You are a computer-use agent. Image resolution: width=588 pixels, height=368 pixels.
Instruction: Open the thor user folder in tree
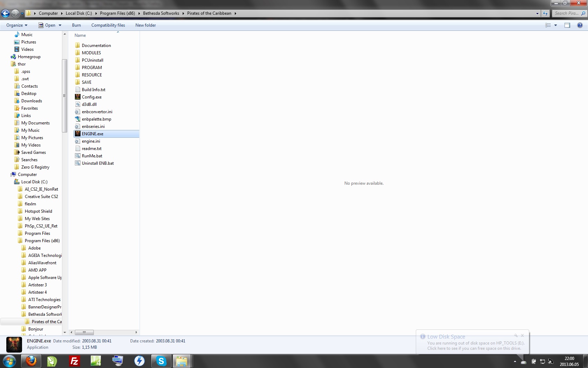coord(22,64)
